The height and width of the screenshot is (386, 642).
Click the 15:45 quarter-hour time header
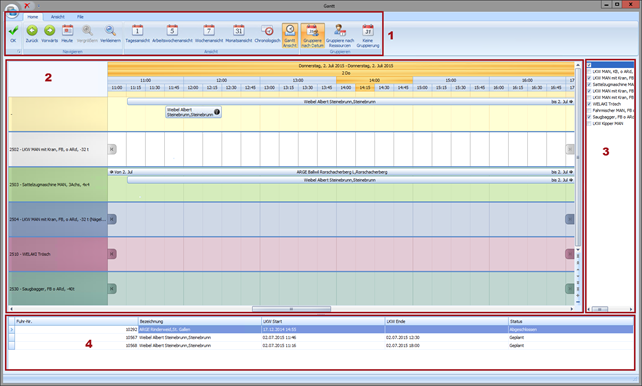tap(479, 88)
